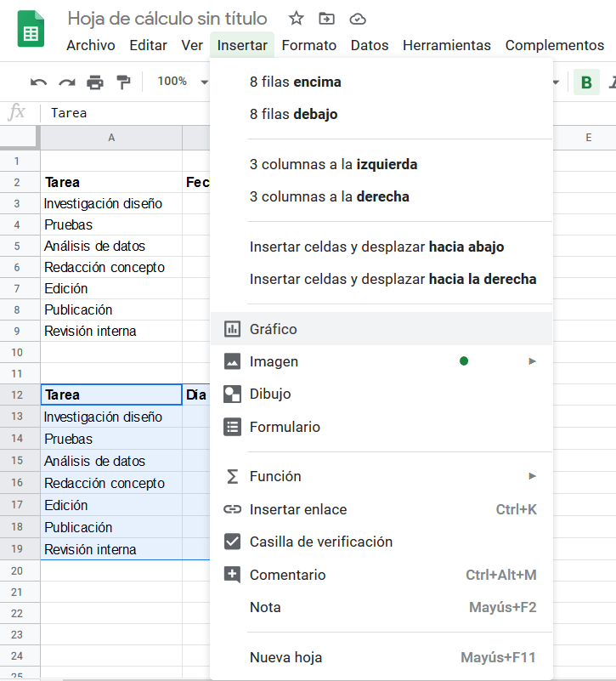Expand the Imagen submenu arrow
The height and width of the screenshot is (681, 616).
(532, 361)
